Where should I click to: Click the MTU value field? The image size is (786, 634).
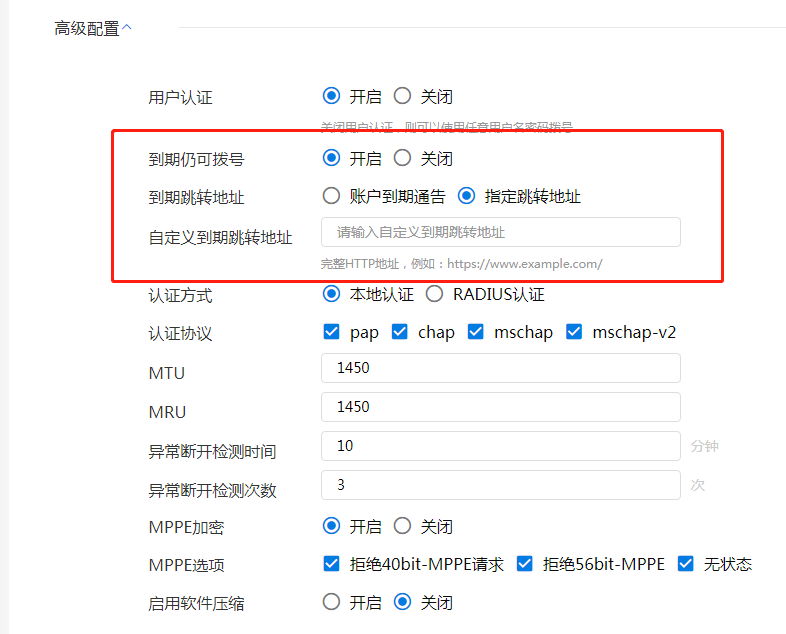point(500,368)
